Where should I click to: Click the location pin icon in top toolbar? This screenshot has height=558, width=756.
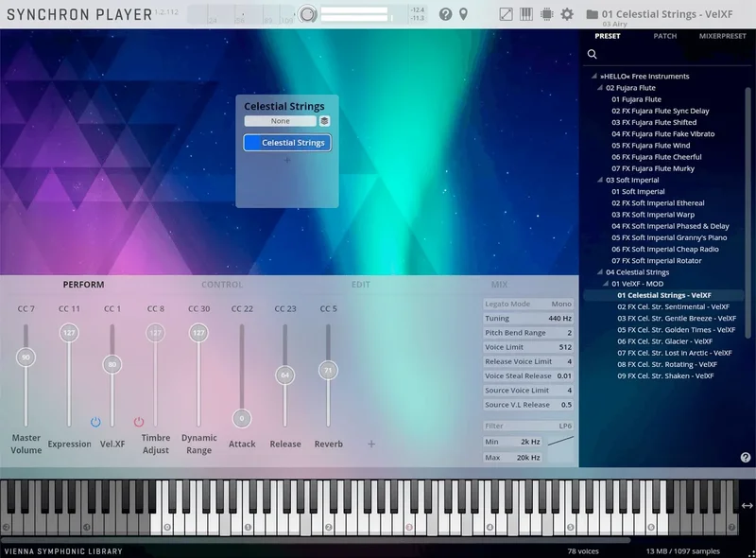(463, 14)
